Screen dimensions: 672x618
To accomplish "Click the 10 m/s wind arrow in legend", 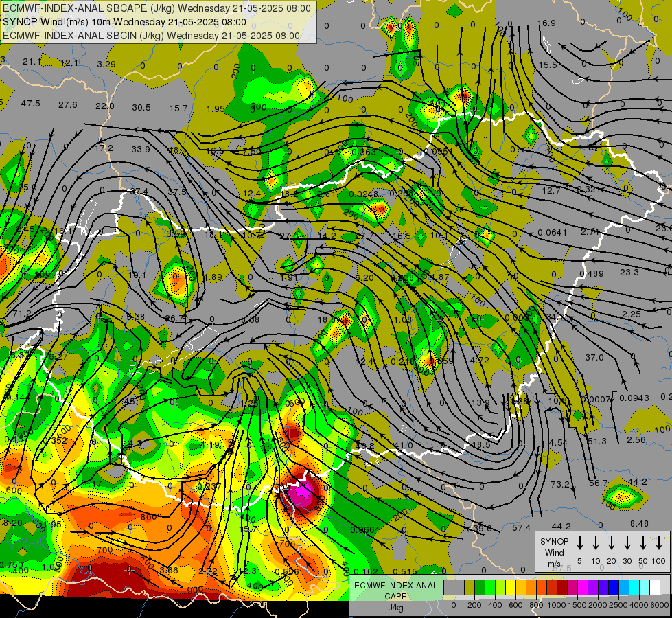I will [x=595, y=543].
